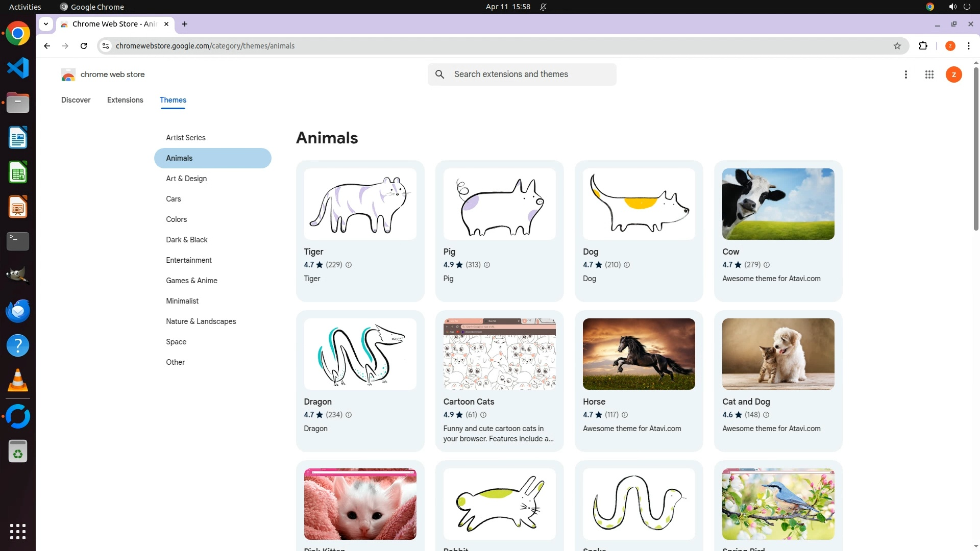The width and height of the screenshot is (980, 551).
Task: Bookmark this page with star icon
Action: [x=897, y=46]
